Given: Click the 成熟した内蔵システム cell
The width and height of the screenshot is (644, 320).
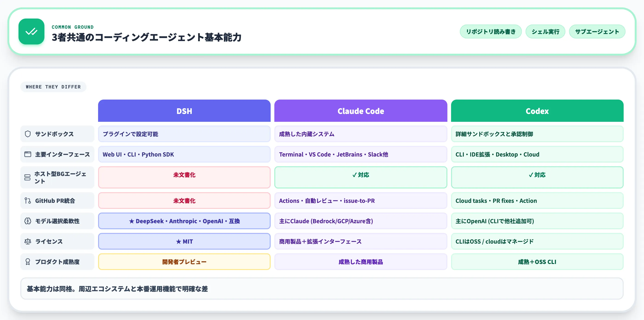Looking at the screenshot, I should pos(361,134).
